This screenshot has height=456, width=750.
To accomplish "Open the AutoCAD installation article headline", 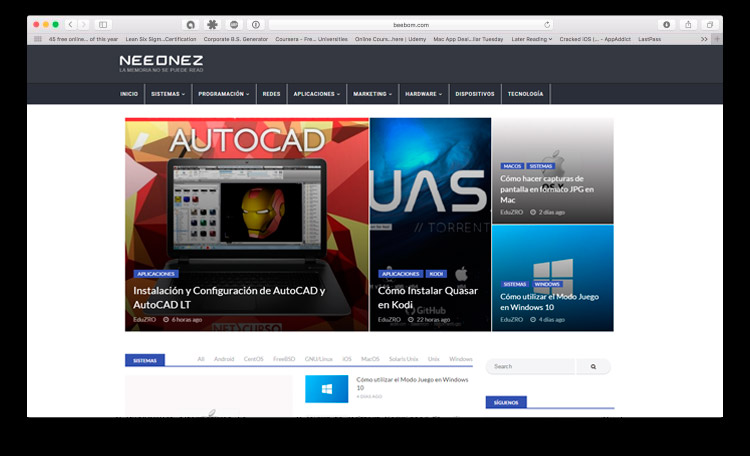I will pos(229,298).
